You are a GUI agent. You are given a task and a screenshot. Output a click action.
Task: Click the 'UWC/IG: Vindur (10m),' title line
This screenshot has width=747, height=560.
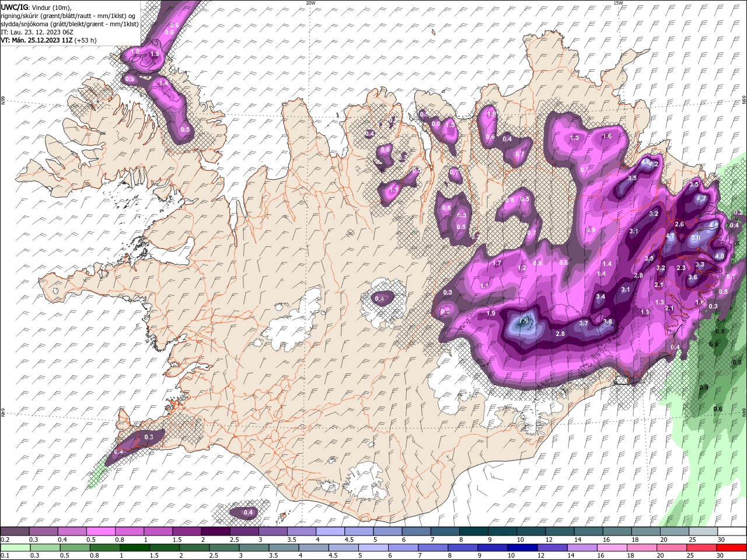37,6
